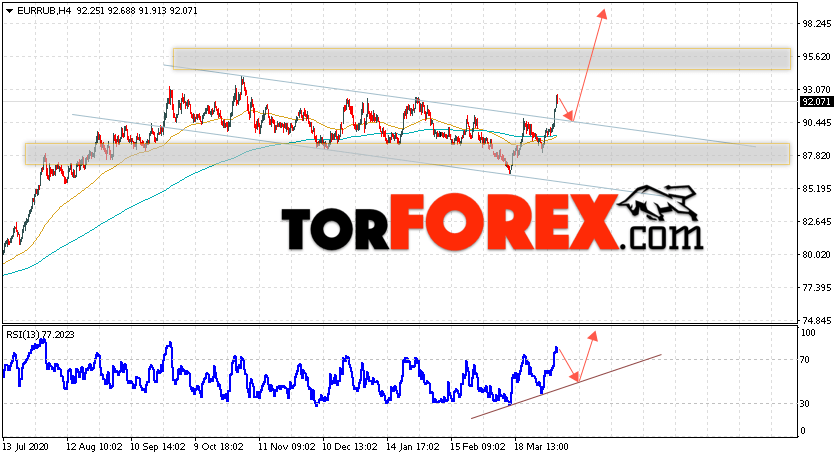Click the 10 Sep 14:02 date label
The width and height of the screenshot is (838, 458).
point(158,446)
